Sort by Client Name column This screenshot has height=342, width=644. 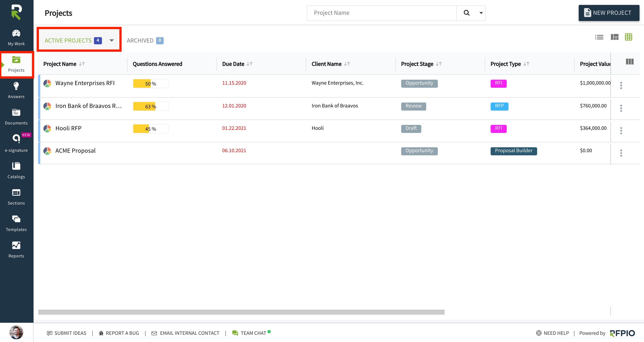[x=347, y=64]
